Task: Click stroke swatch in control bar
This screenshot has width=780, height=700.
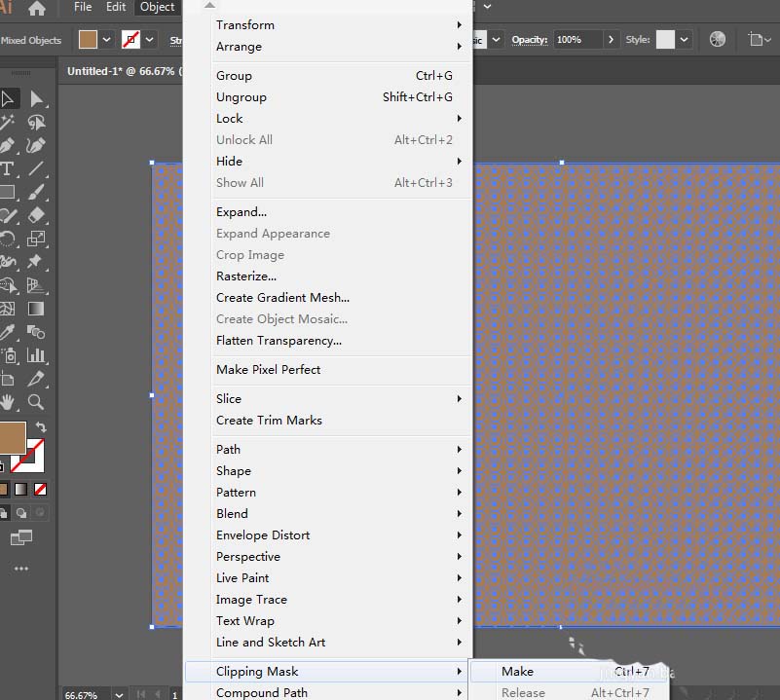Action: tap(130, 39)
